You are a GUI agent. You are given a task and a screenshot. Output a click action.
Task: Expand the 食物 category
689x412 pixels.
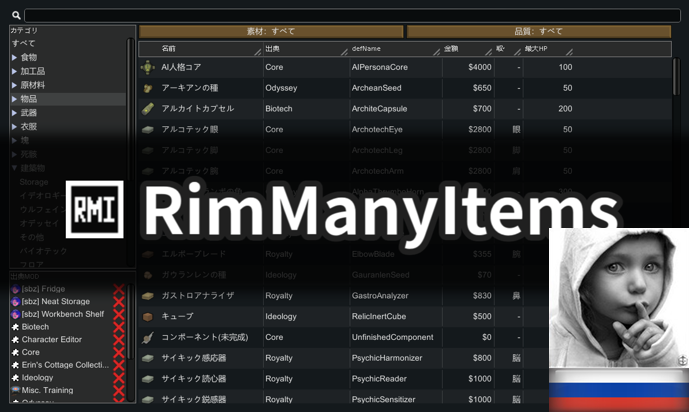[x=14, y=57]
